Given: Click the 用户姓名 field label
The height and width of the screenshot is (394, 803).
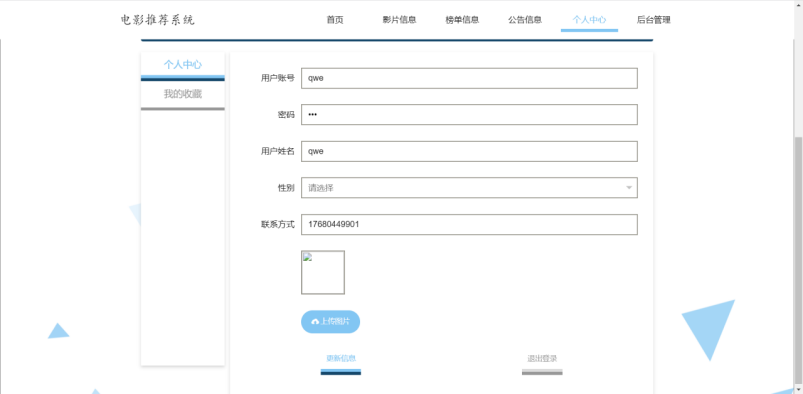Looking at the screenshot, I should pos(278,152).
